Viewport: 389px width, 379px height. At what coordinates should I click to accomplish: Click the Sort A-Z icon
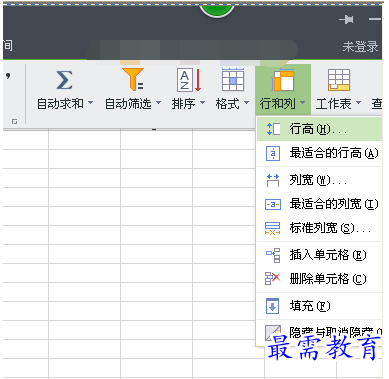pyautogui.click(x=189, y=80)
